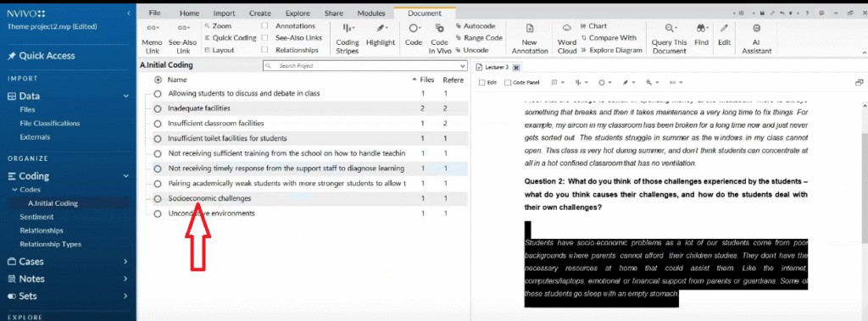Select circle for Allowing students to discuss code
The height and width of the screenshot is (321, 868).
pos(158,93)
